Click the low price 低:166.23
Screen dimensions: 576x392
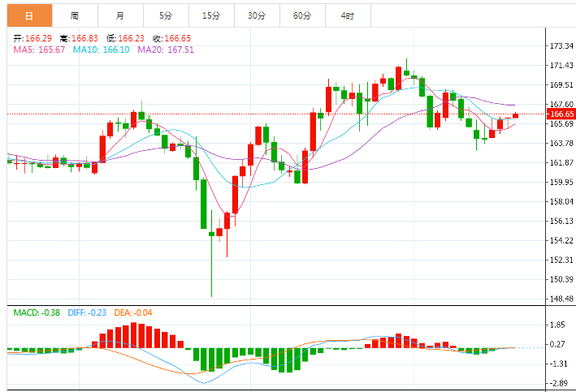tap(125, 38)
